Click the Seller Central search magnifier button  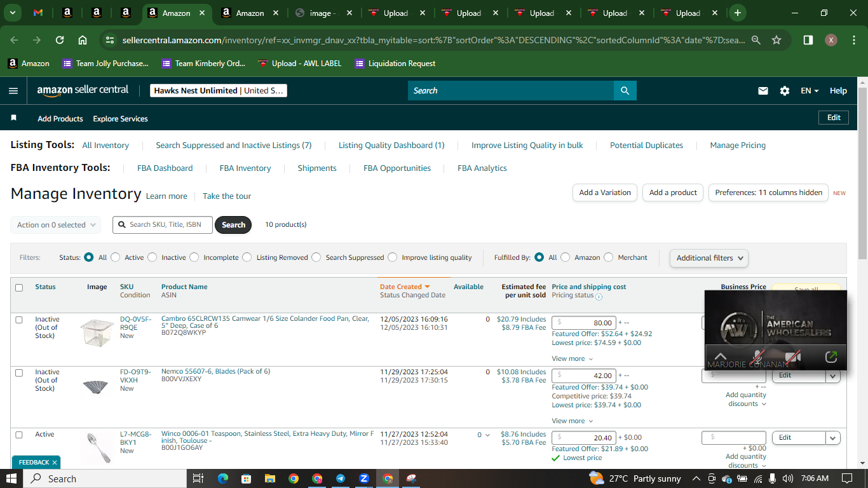625,91
